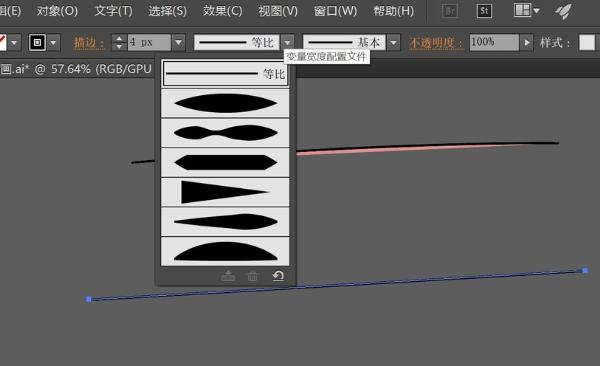This screenshot has height=366, width=600.
Task: Open the 文字(T) menu
Action: [x=113, y=11]
